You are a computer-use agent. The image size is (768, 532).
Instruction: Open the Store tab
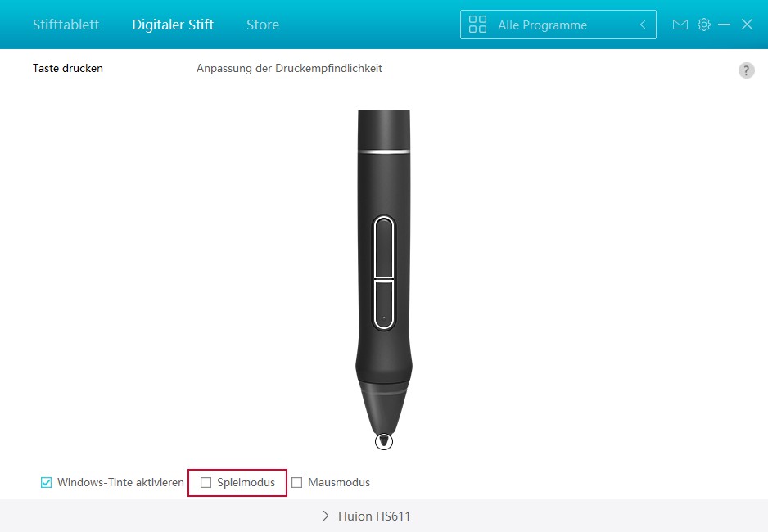click(x=263, y=25)
